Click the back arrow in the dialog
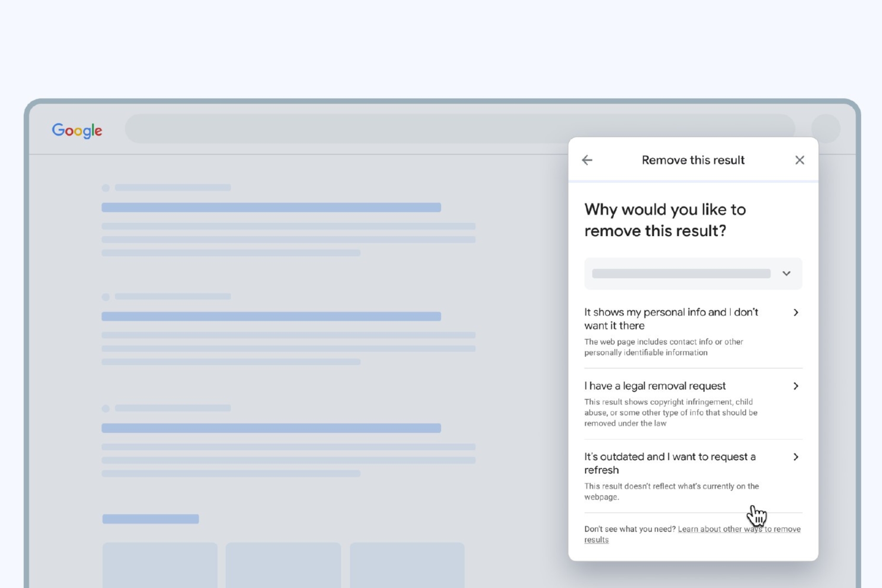Viewport: 882px width, 588px height. 587,160
